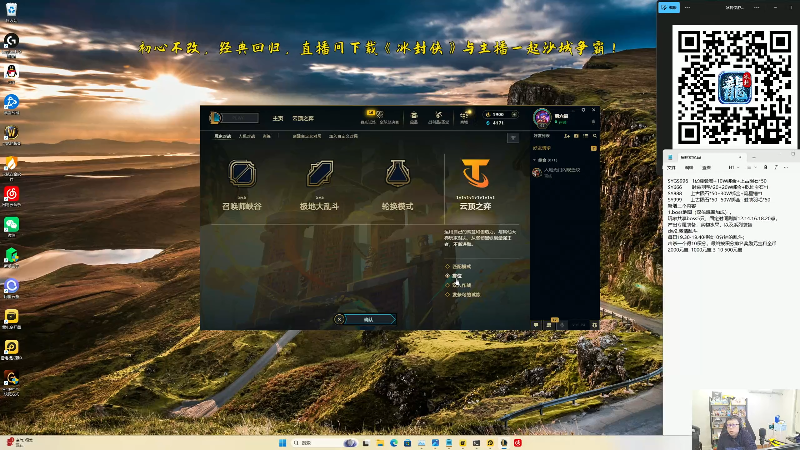Click the taskbar search box
This screenshot has width=800, height=450.
(324, 443)
